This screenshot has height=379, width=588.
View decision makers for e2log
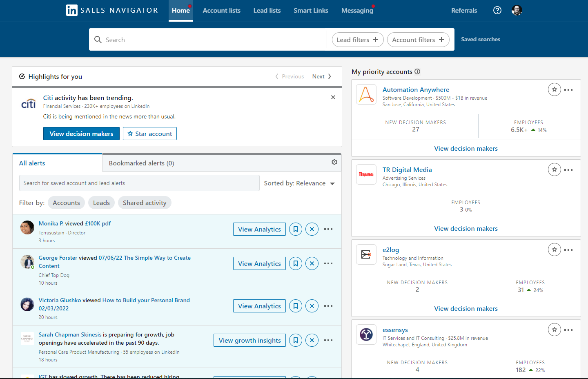point(466,308)
